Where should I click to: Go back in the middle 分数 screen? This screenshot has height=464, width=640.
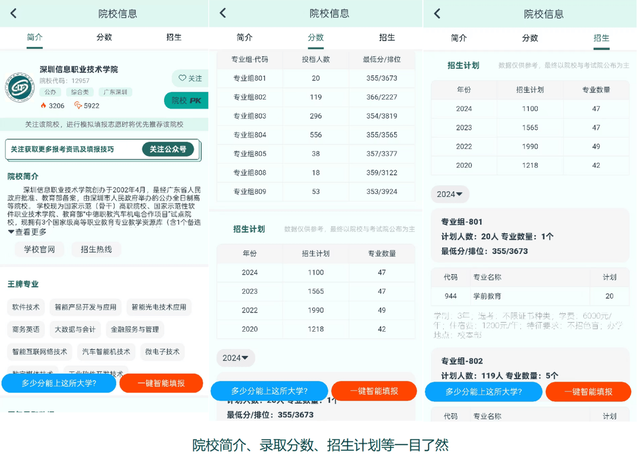223,13
